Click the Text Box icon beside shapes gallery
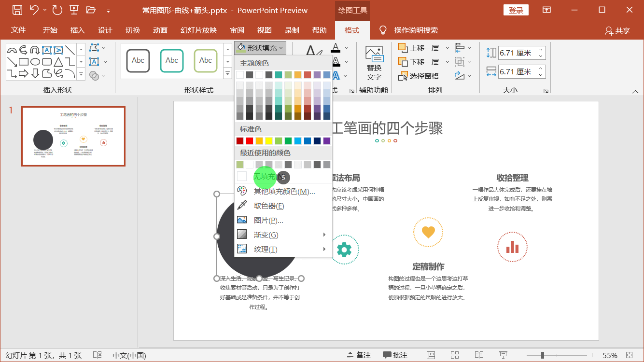The image size is (644, 362). 95,62
